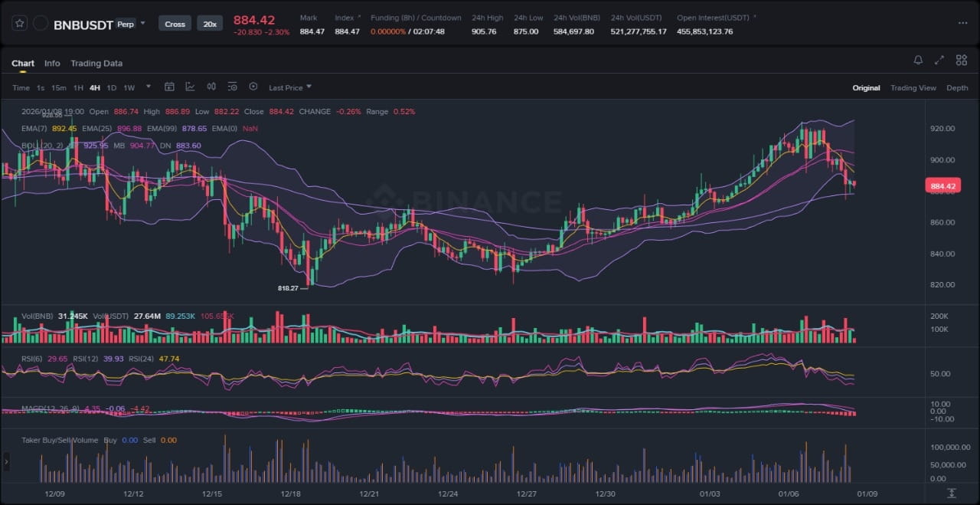This screenshot has height=505, width=980.
Task: Click the RSI(24) value 47.74
Action: [168, 359]
